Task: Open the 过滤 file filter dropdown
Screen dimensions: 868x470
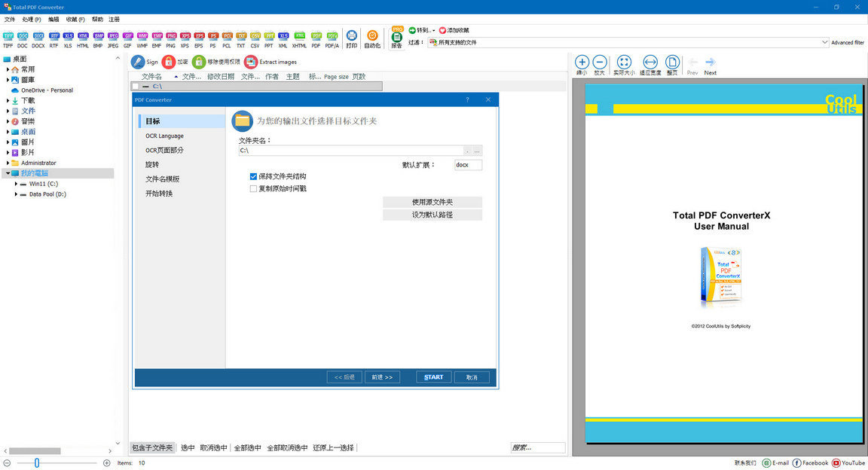Action: click(x=824, y=42)
